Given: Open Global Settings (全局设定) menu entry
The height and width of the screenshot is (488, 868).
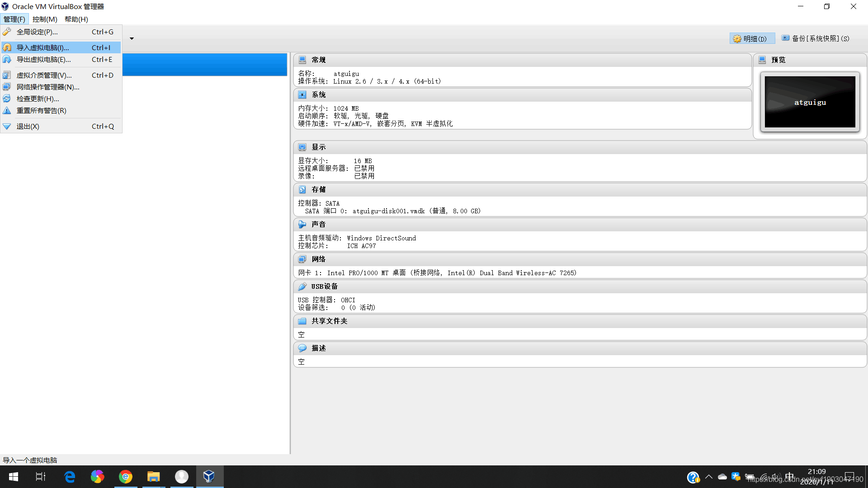Looking at the screenshot, I should [x=61, y=32].
